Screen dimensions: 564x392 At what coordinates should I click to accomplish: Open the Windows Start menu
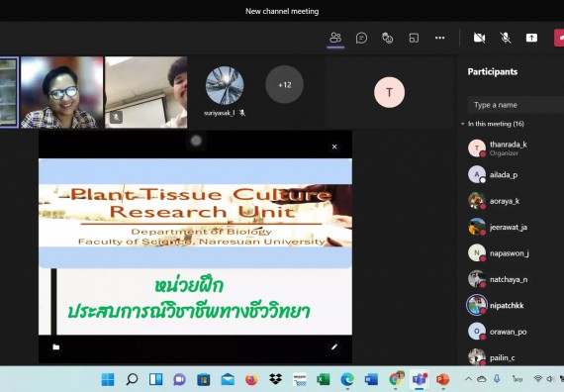click(108, 379)
